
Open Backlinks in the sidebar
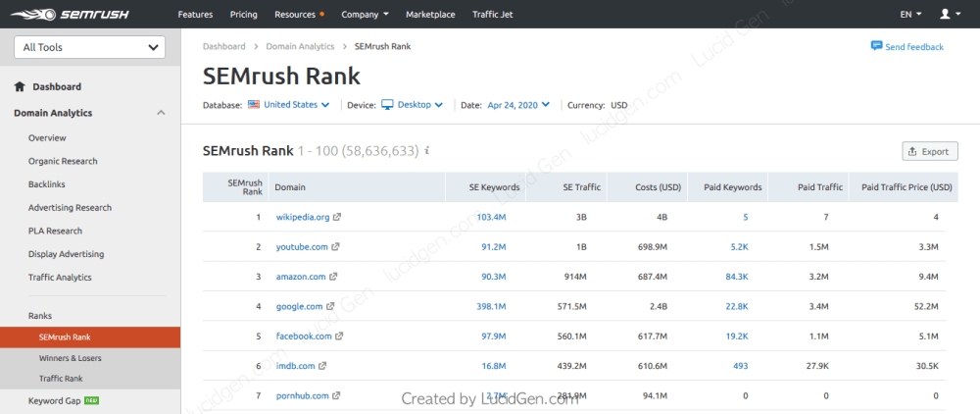point(46,183)
